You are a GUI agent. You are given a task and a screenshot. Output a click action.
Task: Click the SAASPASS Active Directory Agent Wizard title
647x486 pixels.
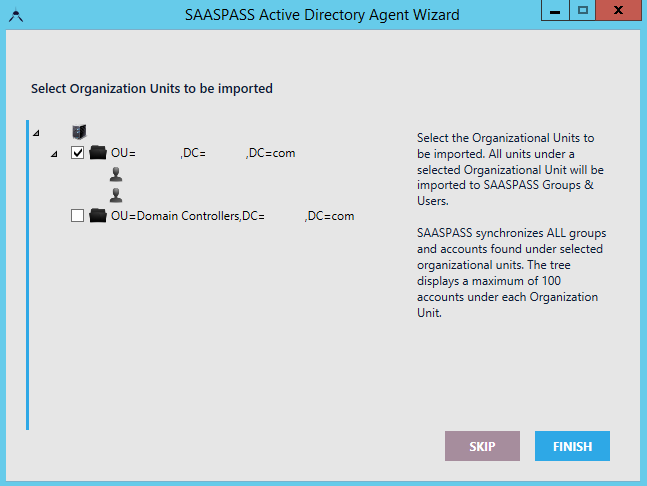pyautogui.click(x=322, y=15)
